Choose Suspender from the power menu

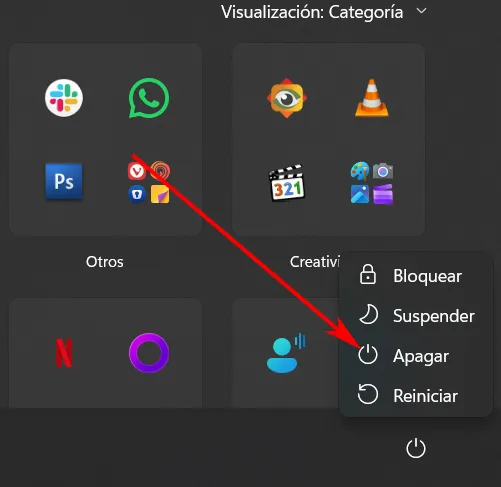click(416, 316)
